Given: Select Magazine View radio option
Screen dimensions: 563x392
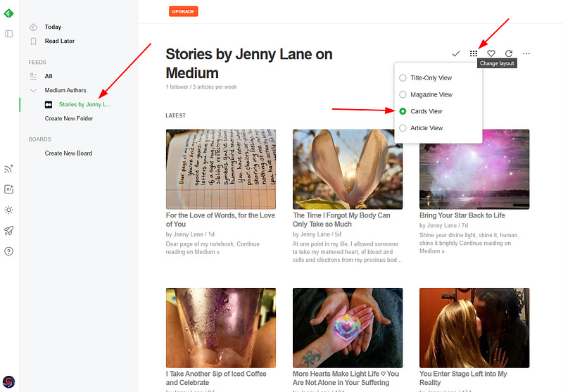Looking at the screenshot, I should pos(403,94).
